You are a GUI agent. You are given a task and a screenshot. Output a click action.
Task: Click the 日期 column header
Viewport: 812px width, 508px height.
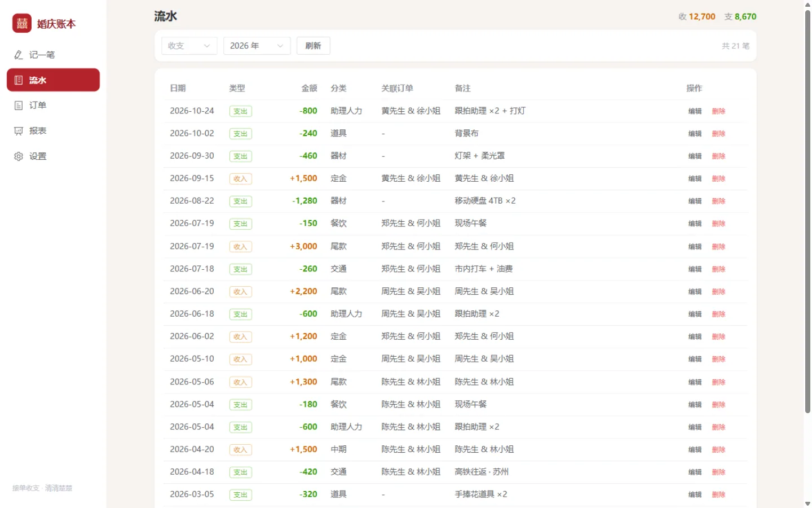pos(178,89)
